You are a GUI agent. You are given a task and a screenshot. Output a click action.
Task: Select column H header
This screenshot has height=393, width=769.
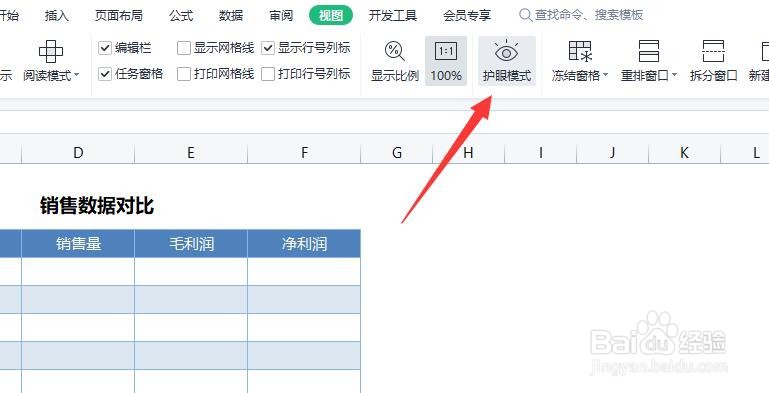(468, 153)
